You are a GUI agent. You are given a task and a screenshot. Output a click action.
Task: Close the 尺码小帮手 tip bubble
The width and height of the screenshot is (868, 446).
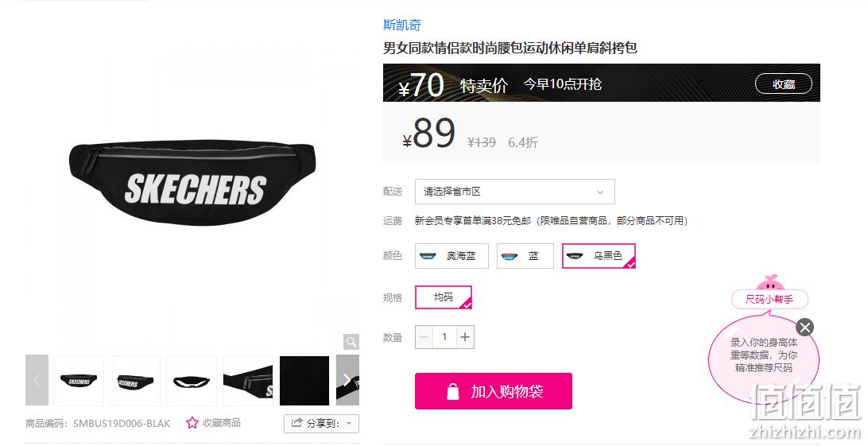click(x=805, y=327)
